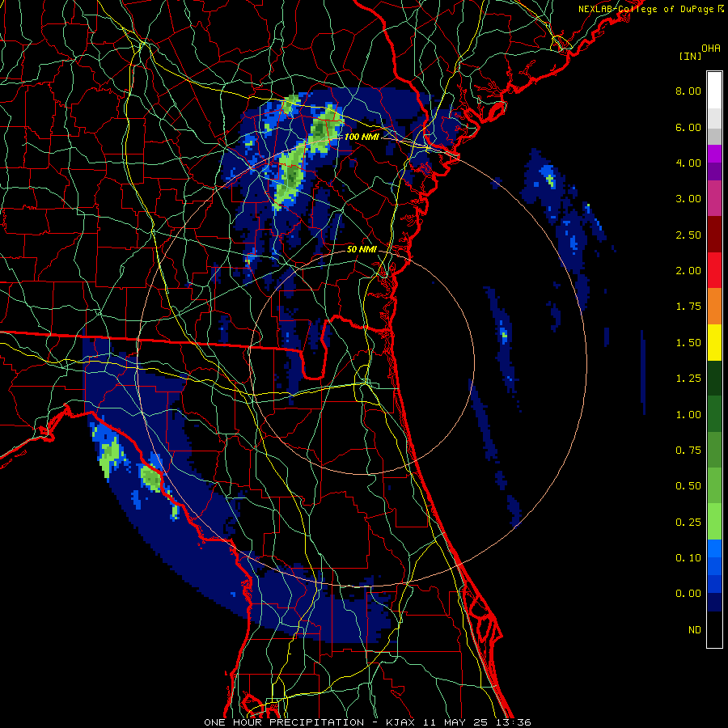
Task: Select the 0.00 legend value
Action: coord(688,594)
